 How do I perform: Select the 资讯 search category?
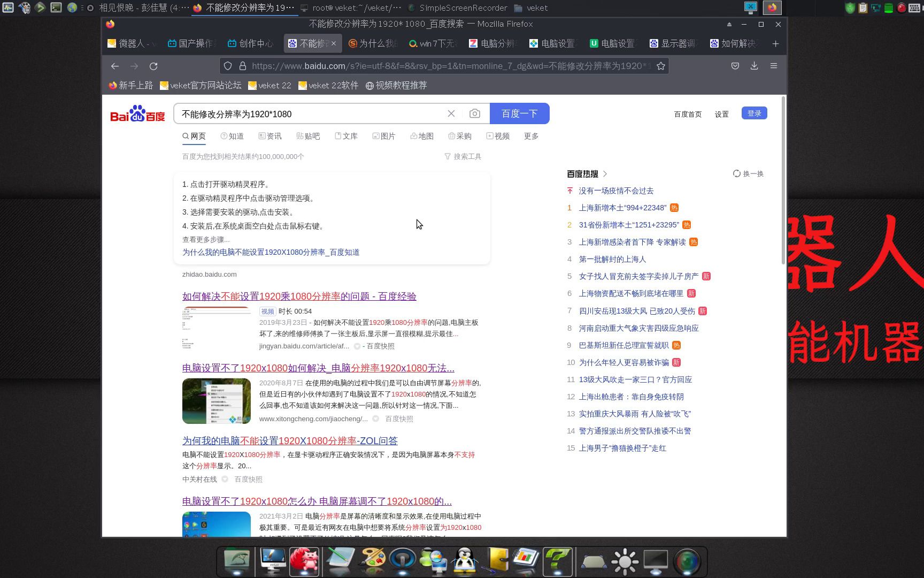click(x=270, y=136)
